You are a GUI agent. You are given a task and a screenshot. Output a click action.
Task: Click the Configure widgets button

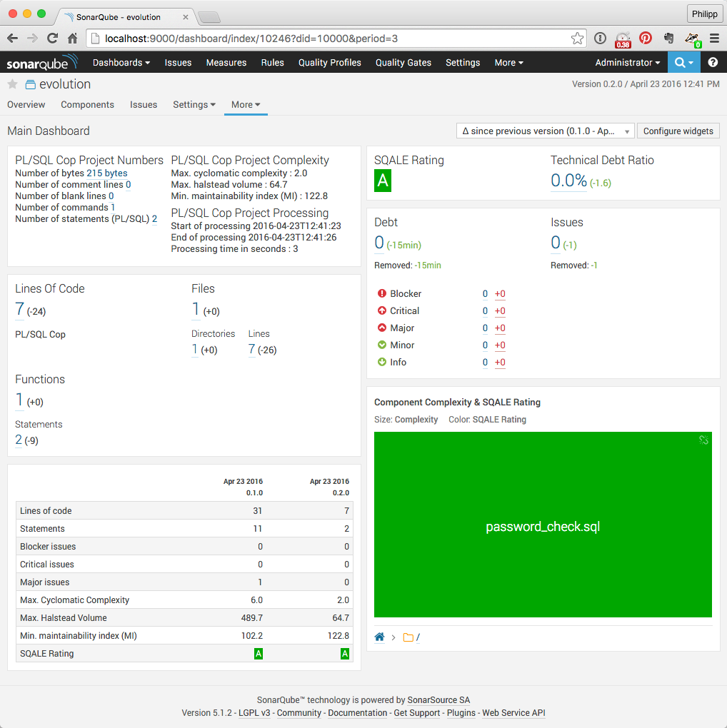point(678,131)
